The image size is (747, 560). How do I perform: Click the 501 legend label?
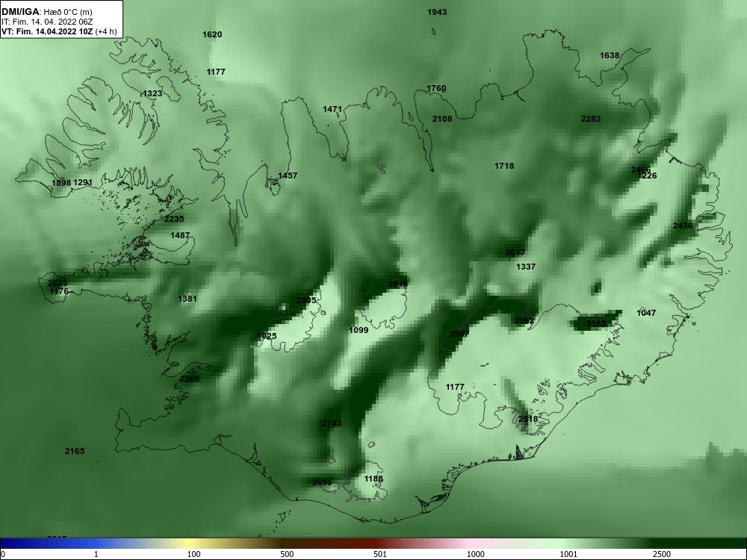(379, 554)
